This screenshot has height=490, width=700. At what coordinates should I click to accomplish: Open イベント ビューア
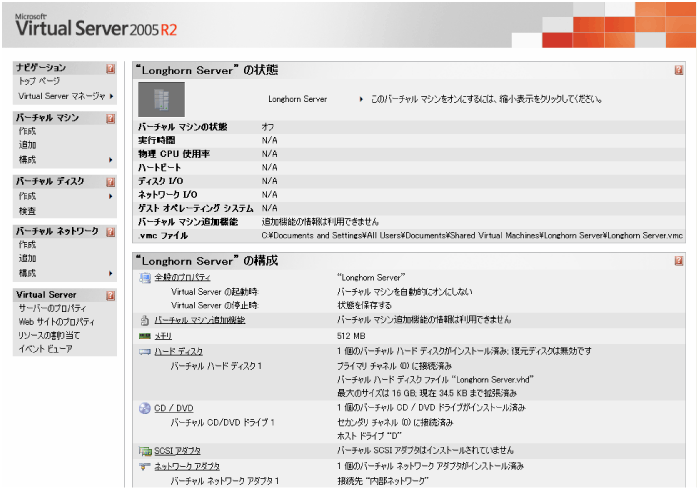tap(45, 349)
